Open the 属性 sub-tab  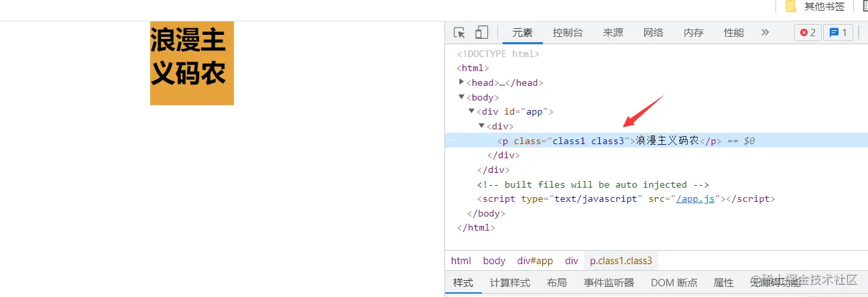724,283
